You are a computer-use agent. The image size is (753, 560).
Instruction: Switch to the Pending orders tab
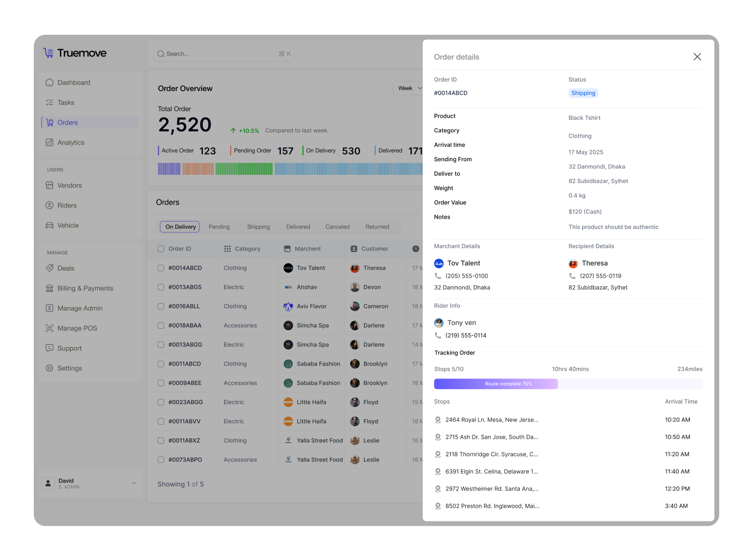[x=219, y=227]
